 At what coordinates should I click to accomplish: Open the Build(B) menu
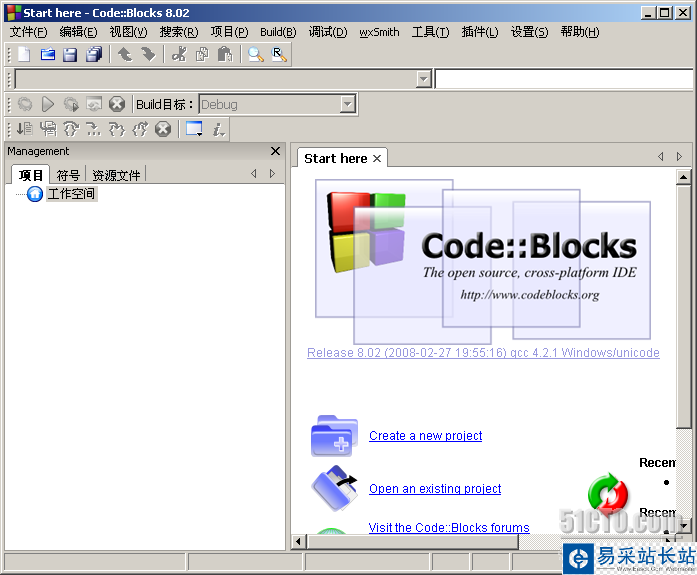click(x=278, y=32)
